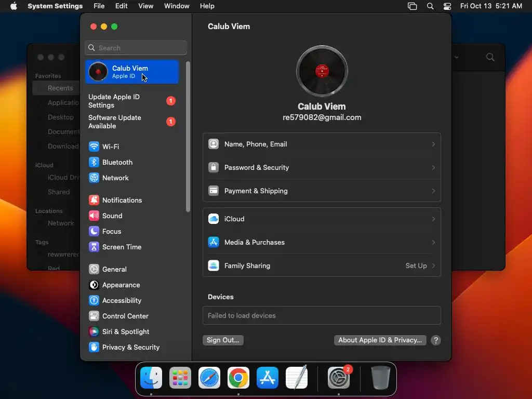Click the Sign Out… button

coord(223,340)
